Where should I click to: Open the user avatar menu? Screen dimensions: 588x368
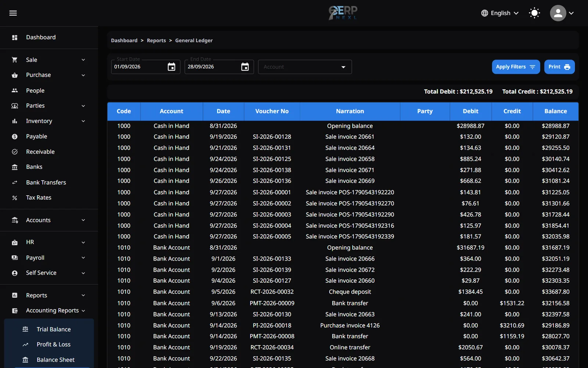(x=558, y=13)
